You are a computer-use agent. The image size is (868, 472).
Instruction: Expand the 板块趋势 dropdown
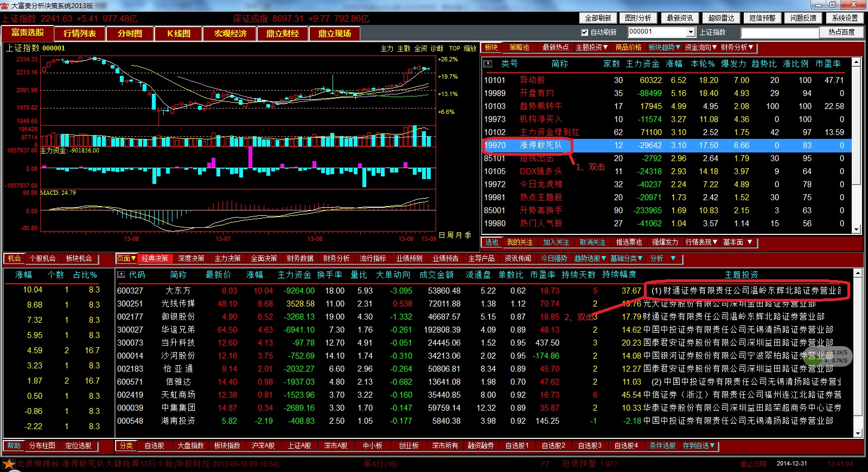pyautogui.click(x=665, y=48)
